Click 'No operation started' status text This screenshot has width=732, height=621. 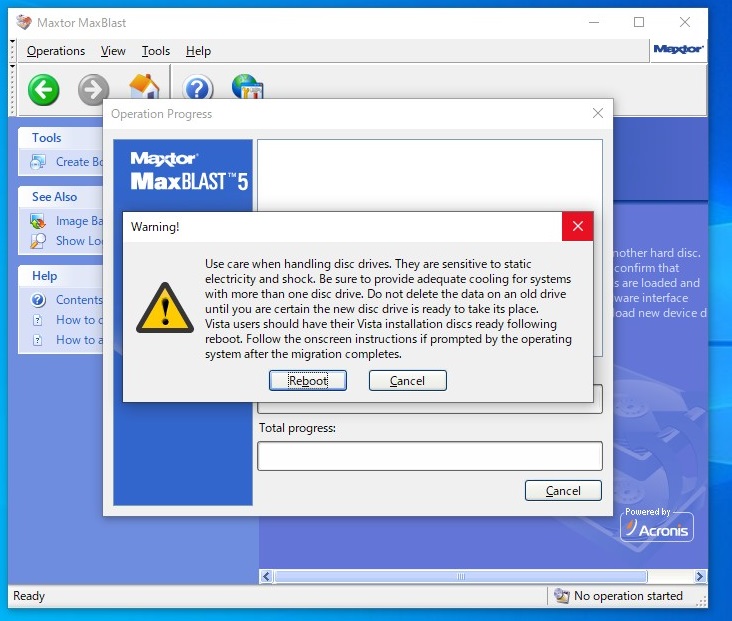point(628,596)
